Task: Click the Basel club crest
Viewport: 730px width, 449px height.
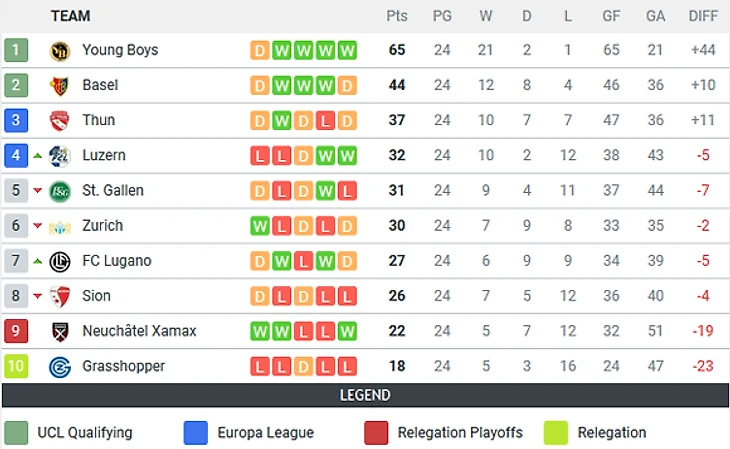Action: [60, 86]
